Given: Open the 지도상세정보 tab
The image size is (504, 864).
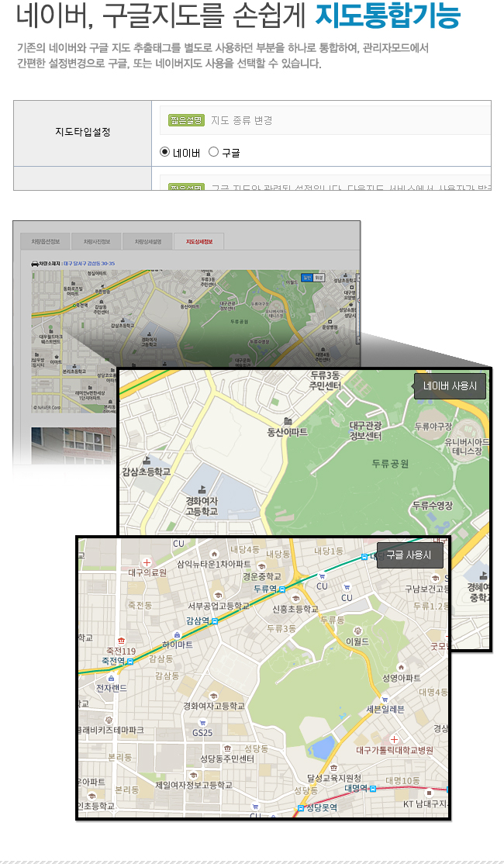Looking at the screenshot, I should point(198,241).
